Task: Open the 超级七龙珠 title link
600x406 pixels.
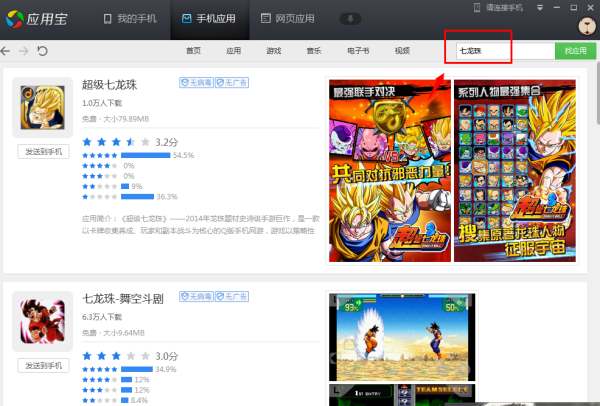Action: coord(109,85)
